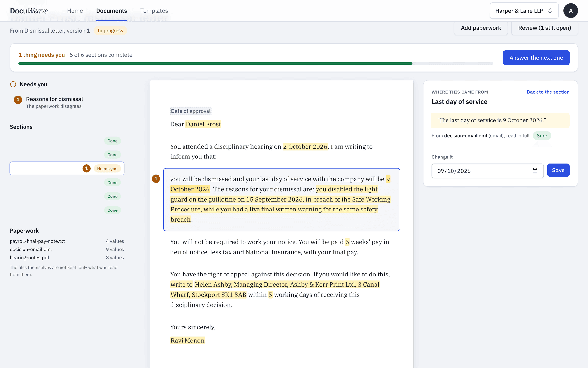Open hearing-notes.pdf paperwork
Viewport: 588px width, 368px height.
click(29, 257)
